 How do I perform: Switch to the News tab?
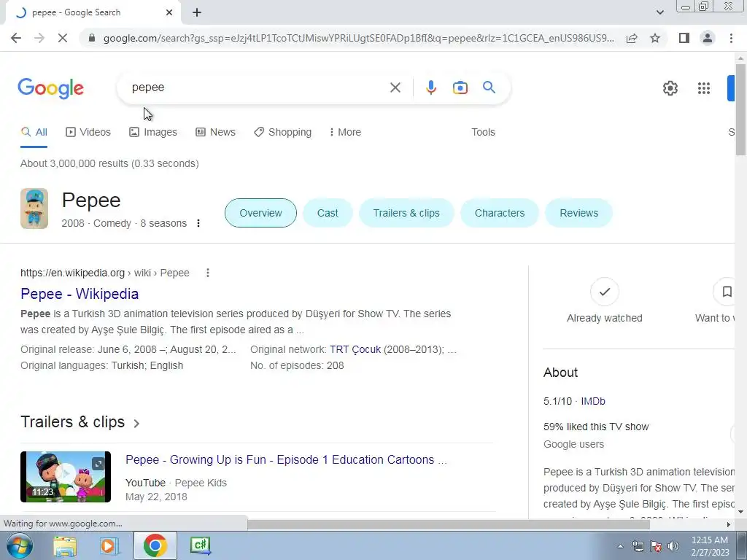215,133
